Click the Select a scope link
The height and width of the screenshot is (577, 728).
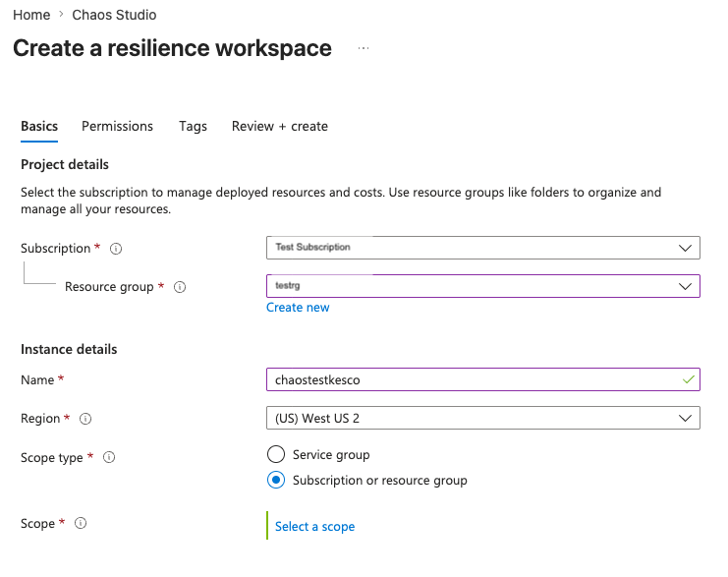(314, 526)
